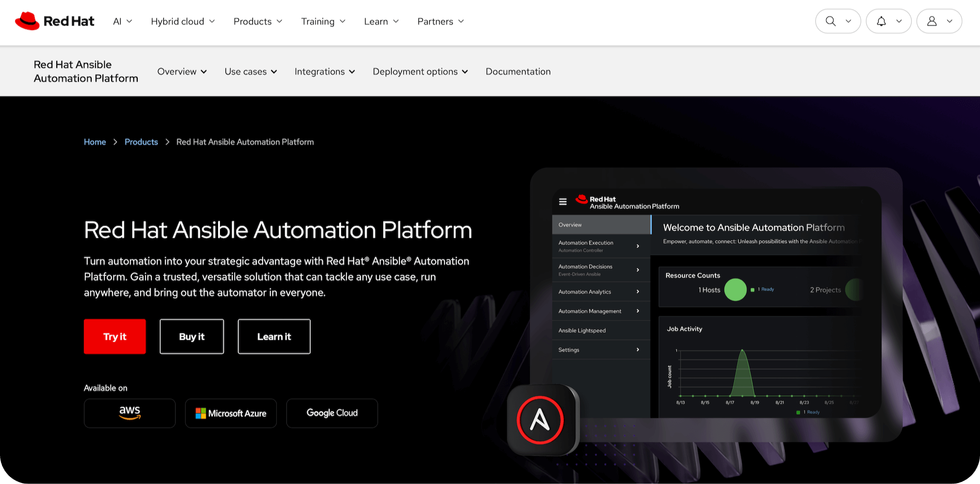
Task: Click the hamburger menu in the dashboard preview
Action: coord(563,202)
